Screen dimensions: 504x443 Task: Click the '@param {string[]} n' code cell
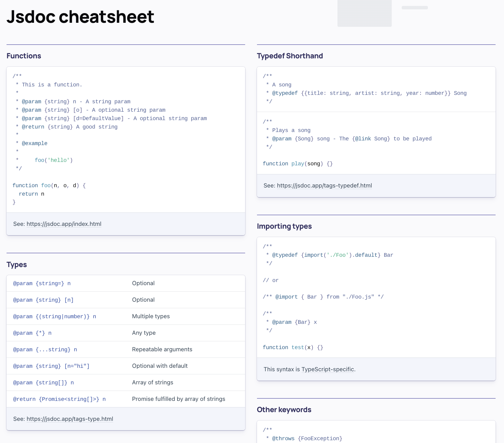click(x=43, y=382)
